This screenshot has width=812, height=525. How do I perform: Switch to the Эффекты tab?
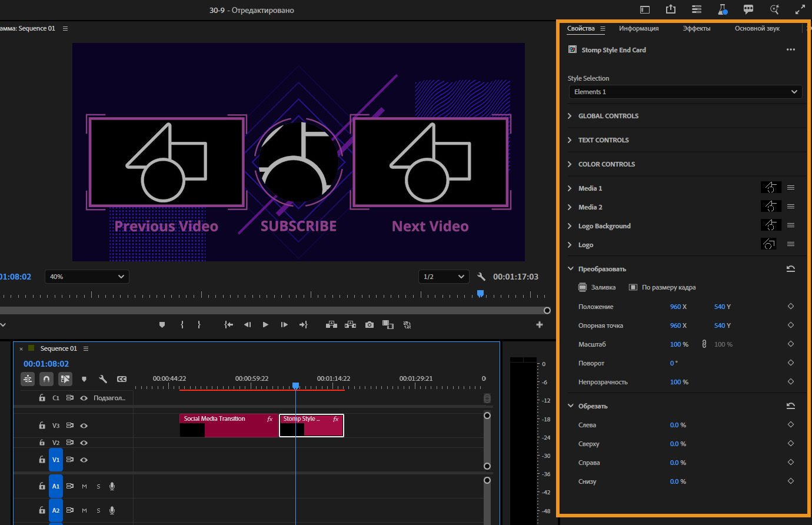point(696,28)
